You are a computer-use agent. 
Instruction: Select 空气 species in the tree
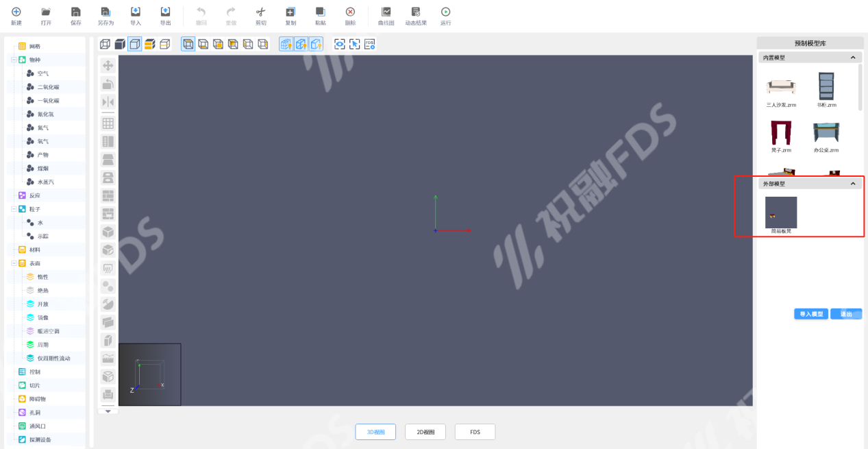43,73
